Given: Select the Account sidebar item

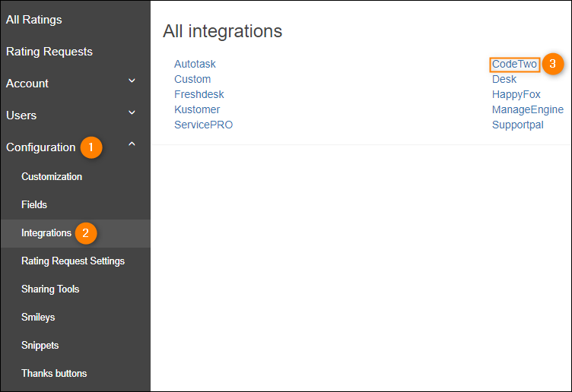Looking at the screenshot, I should coord(27,84).
